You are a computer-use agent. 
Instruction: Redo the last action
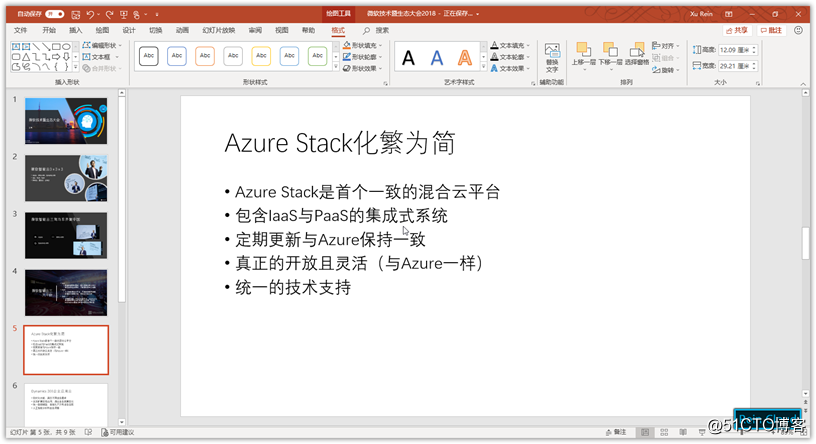[x=109, y=15]
